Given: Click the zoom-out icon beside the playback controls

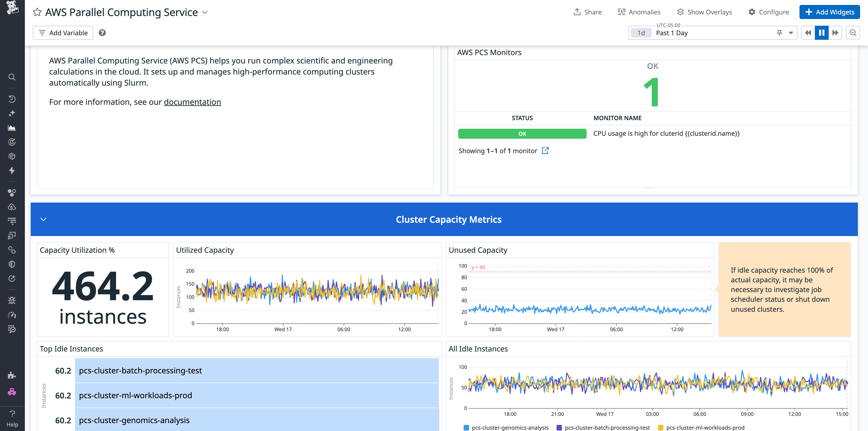Looking at the screenshot, I should coord(853,33).
